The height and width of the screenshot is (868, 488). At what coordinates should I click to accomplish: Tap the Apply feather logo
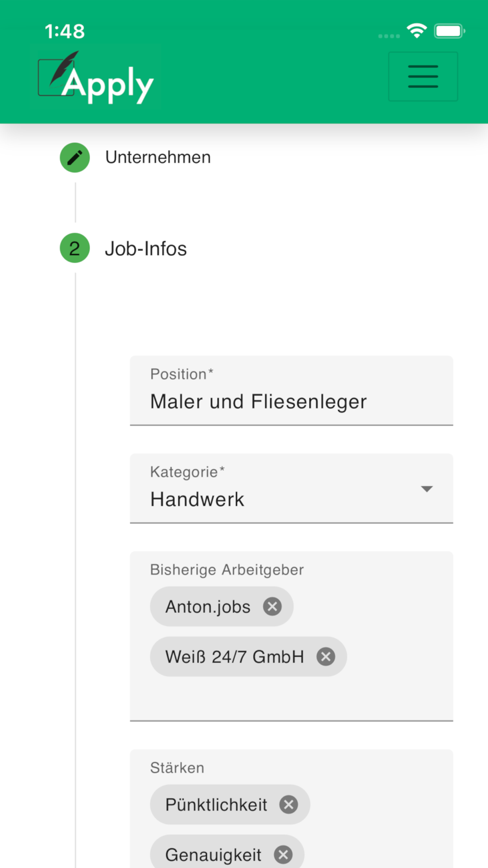(96, 78)
